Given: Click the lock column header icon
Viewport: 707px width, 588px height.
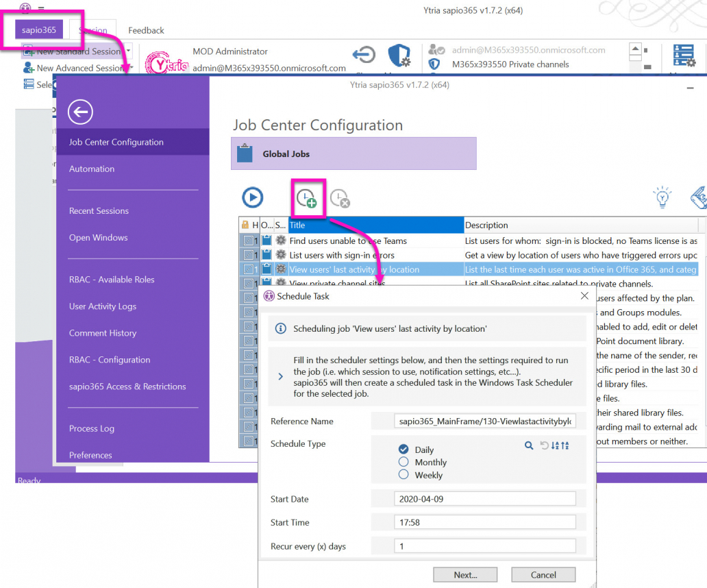Looking at the screenshot, I should click(245, 225).
